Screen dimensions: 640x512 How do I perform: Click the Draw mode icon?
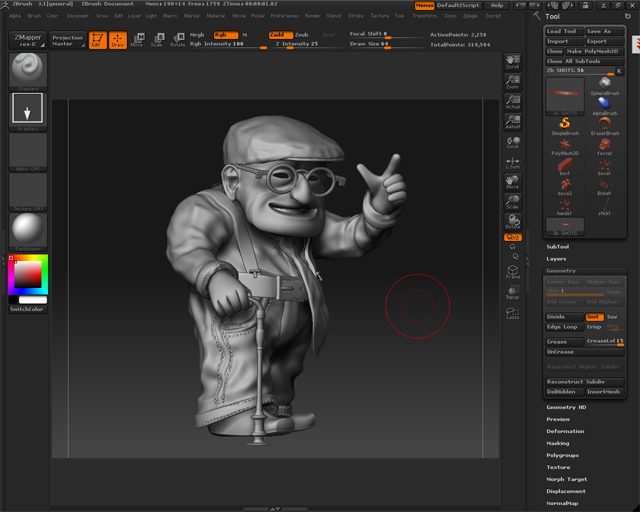(x=118, y=41)
